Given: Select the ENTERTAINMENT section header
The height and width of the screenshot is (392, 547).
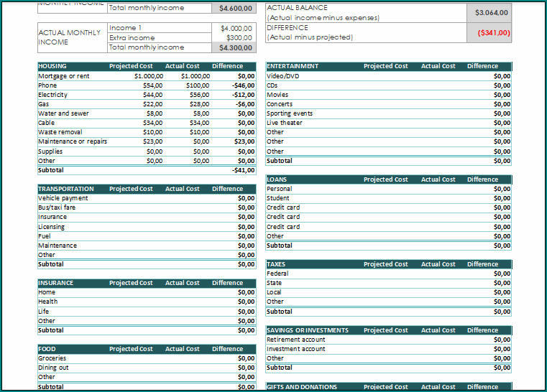Looking at the screenshot, I should [293, 66].
